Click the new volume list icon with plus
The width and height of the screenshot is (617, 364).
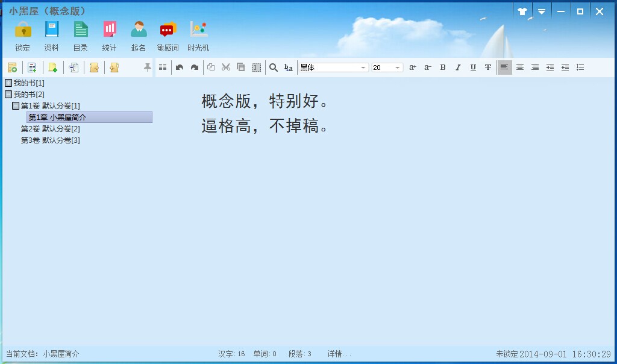(x=33, y=67)
